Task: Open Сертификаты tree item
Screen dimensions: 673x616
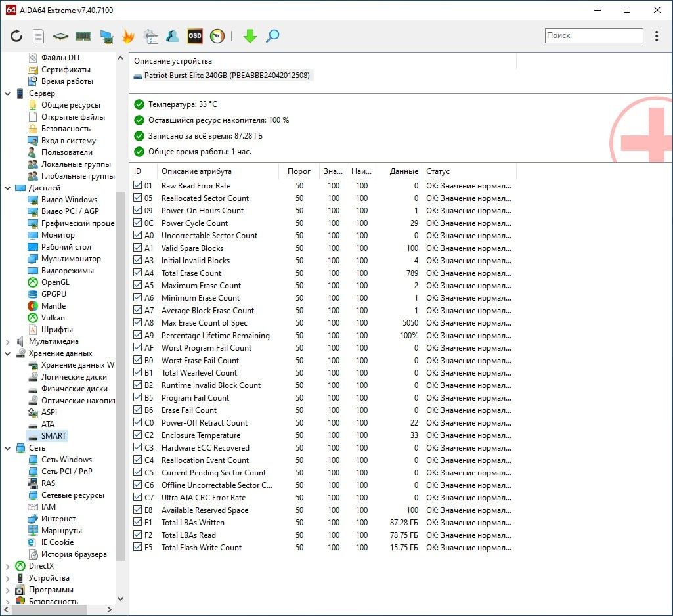Action: 66,70
